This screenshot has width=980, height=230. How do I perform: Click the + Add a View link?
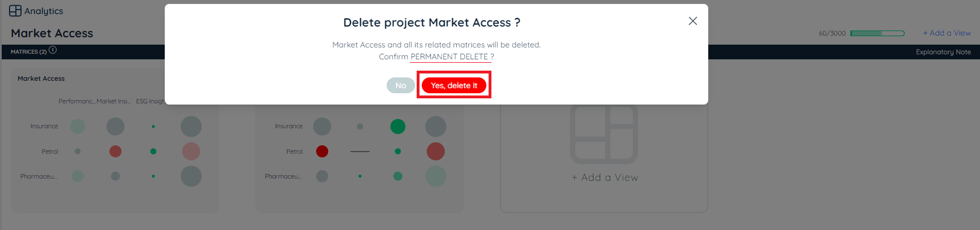tap(947, 33)
